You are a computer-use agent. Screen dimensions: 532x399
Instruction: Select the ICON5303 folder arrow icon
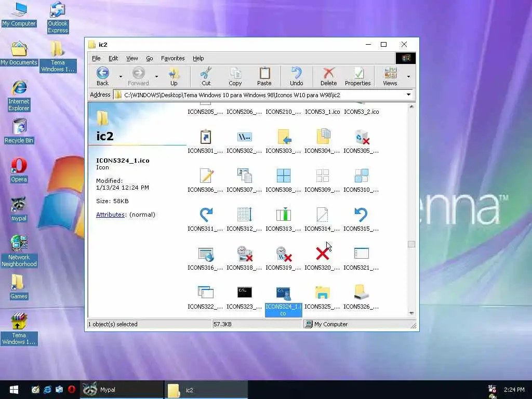283,137
